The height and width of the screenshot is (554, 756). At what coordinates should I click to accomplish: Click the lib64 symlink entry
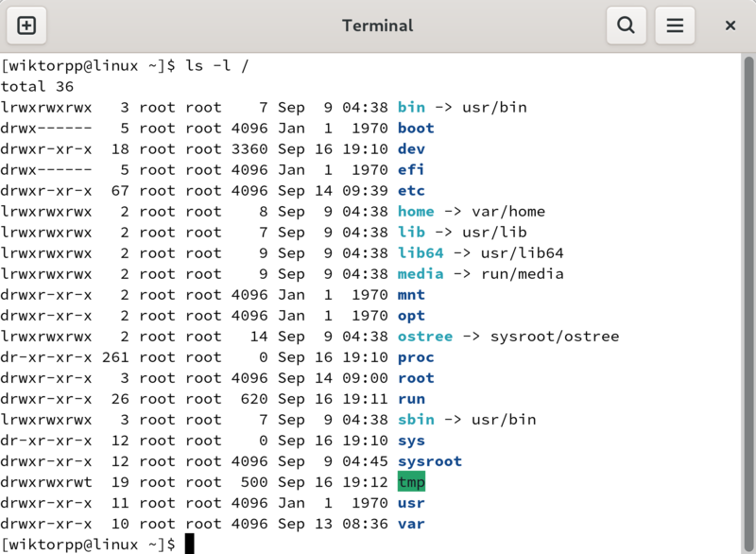click(421, 252)
